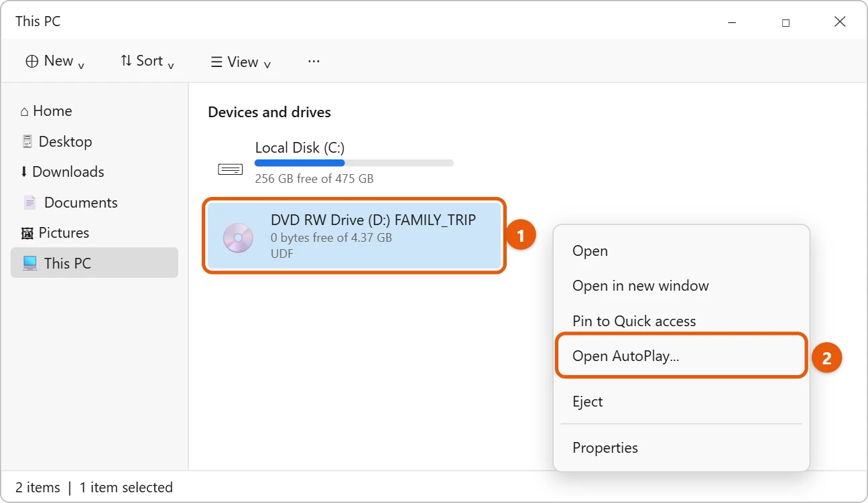Click the Devices and drives heading

click(269, 113)
